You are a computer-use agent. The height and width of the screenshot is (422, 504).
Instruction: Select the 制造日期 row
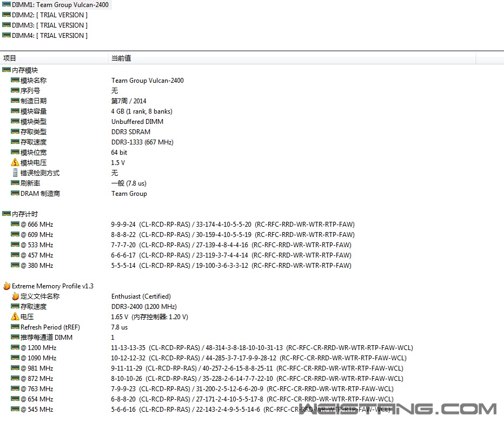(34, 101)
